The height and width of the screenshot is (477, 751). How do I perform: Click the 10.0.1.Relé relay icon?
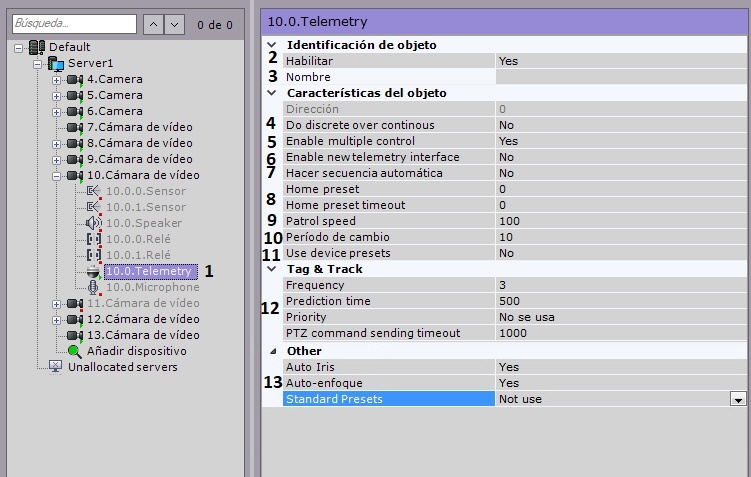tap(94, 255)
